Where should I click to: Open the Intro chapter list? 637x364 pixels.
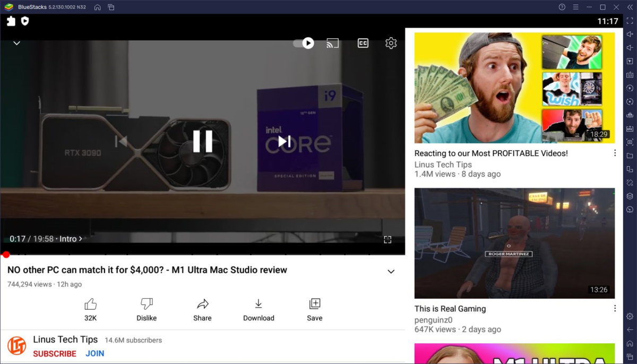coord(71,239)
